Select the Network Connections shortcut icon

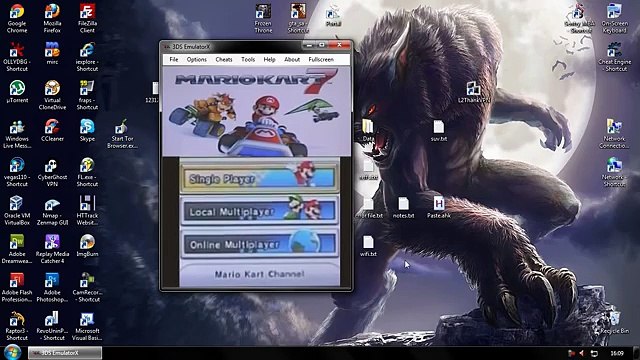point(614,134)
